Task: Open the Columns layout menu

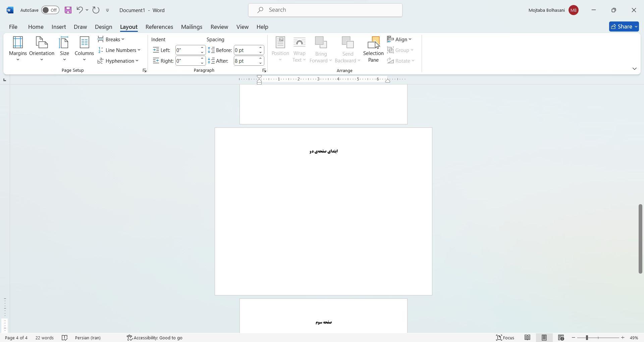Action: point(84,49)
